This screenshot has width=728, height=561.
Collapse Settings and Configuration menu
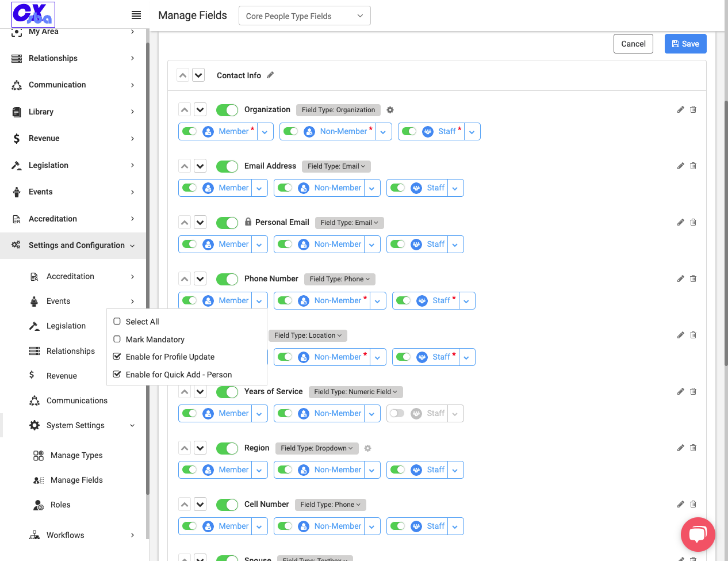pyautogui.click(x=73, y=245)
